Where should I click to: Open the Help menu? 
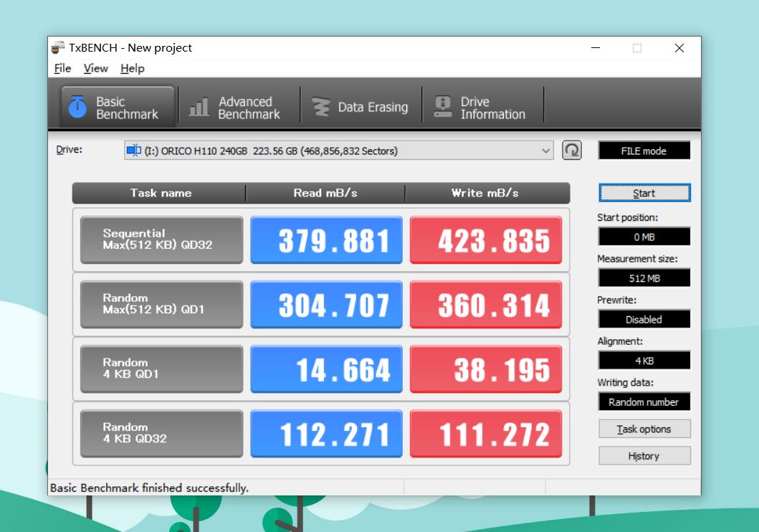click(x=132, y=68)
